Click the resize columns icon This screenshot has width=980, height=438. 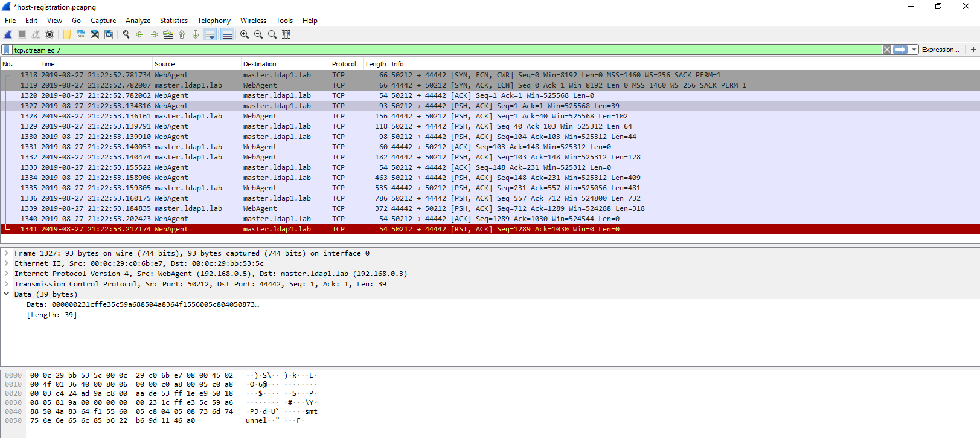[286, 34]
